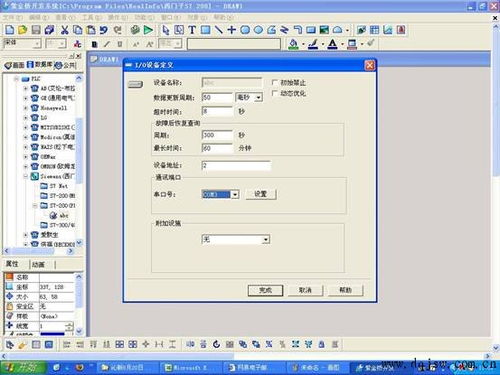Click the 线宽 spinner up arrow
Viewport: 500px width, 375px height.
click(70, 324)
